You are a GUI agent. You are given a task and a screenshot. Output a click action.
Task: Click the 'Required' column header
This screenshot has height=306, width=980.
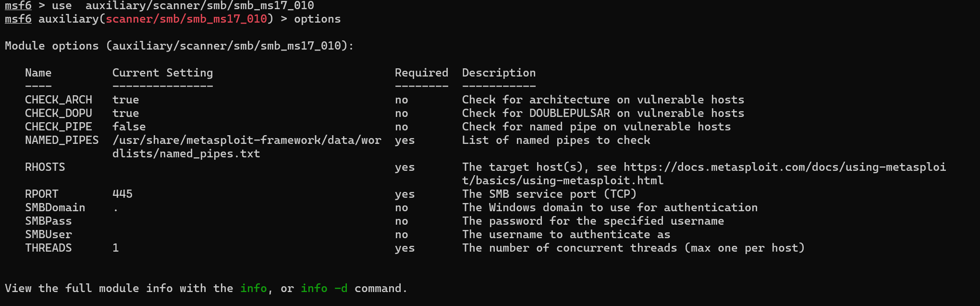(x=421, y=73)
